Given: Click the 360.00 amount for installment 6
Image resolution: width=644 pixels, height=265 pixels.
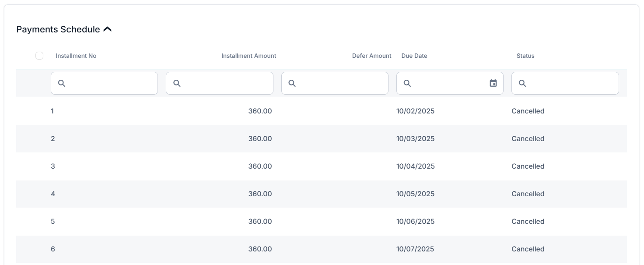Looking at the screenshot, I should (260, 249).
